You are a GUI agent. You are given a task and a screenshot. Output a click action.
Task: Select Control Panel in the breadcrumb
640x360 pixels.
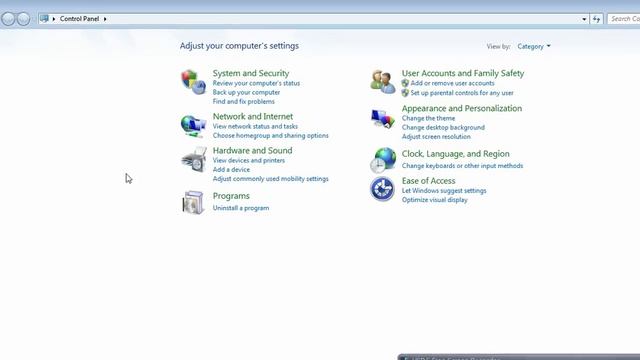click(x=79, y=19)
